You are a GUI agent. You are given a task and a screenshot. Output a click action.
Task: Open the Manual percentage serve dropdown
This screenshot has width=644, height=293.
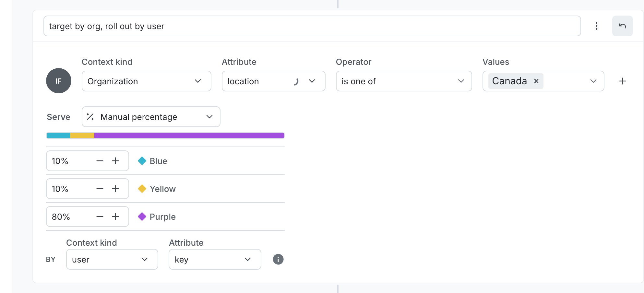(151, 117)
